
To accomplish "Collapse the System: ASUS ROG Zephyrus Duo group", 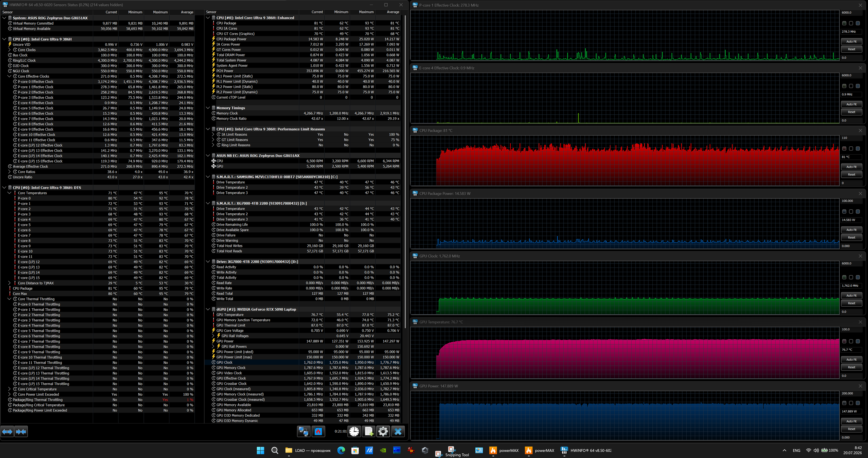I will pos(4,18).
